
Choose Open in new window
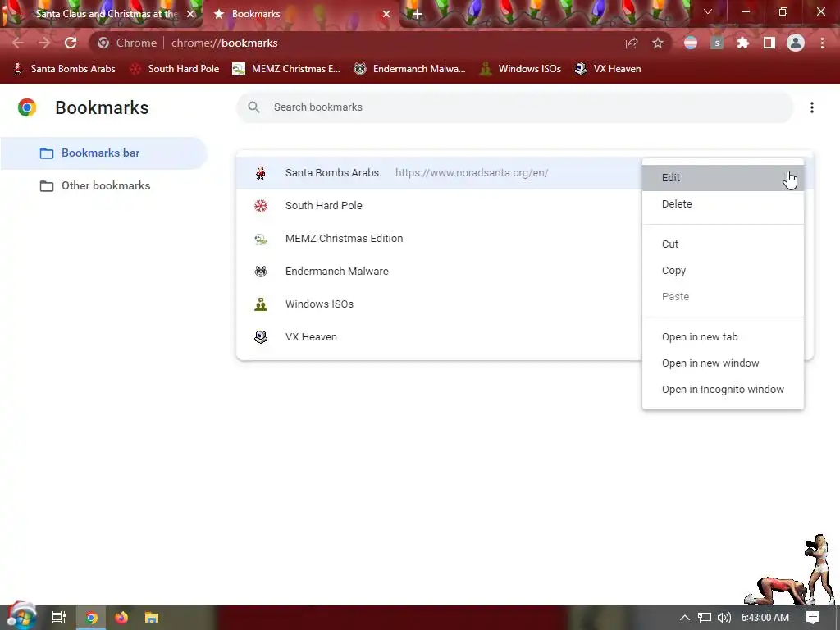tap(724, 363)
